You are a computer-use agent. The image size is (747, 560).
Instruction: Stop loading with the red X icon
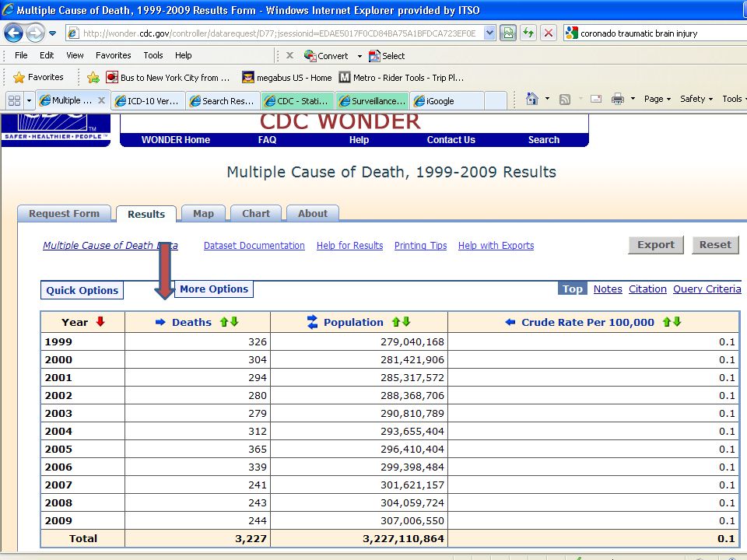[549, 33]
